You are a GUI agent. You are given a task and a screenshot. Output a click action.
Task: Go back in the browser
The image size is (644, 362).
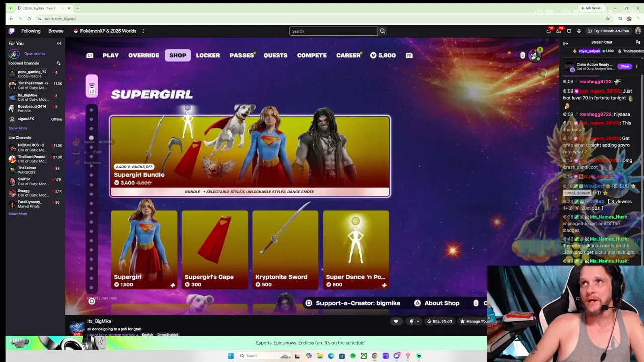[11, 19]
